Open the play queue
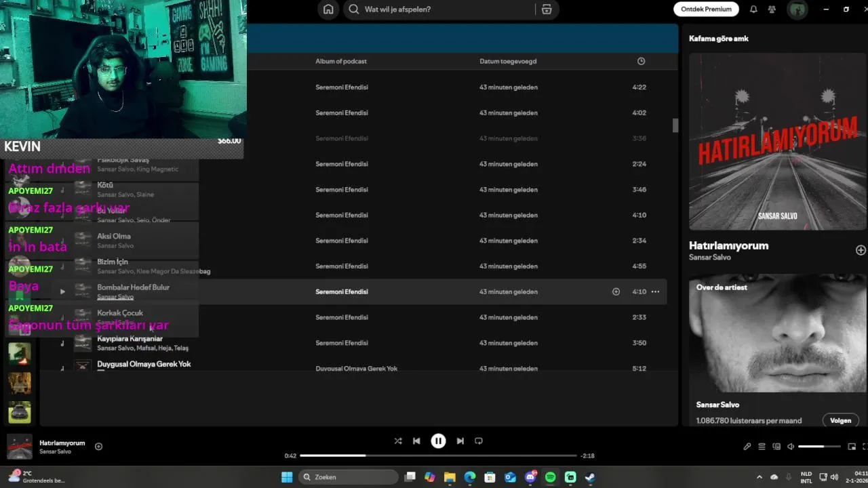Screen dimensions: 868x488 [x=762, y=447]
